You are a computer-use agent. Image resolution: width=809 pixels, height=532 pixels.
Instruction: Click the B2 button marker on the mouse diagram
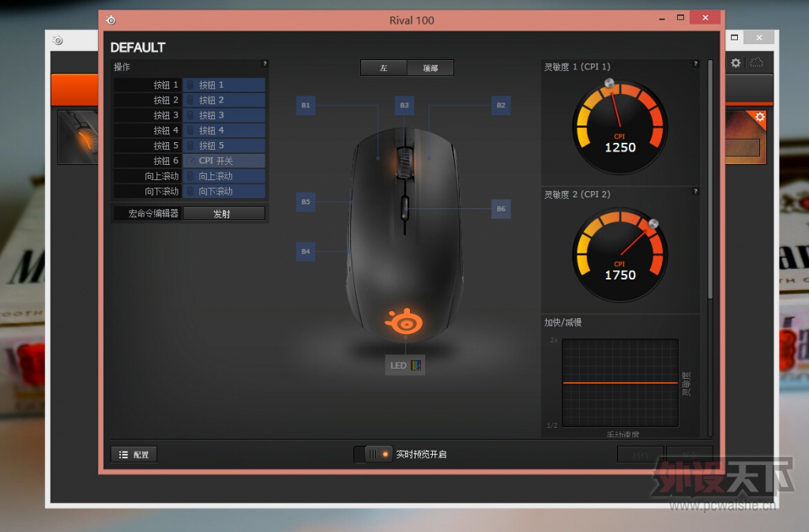pos(501,105)
